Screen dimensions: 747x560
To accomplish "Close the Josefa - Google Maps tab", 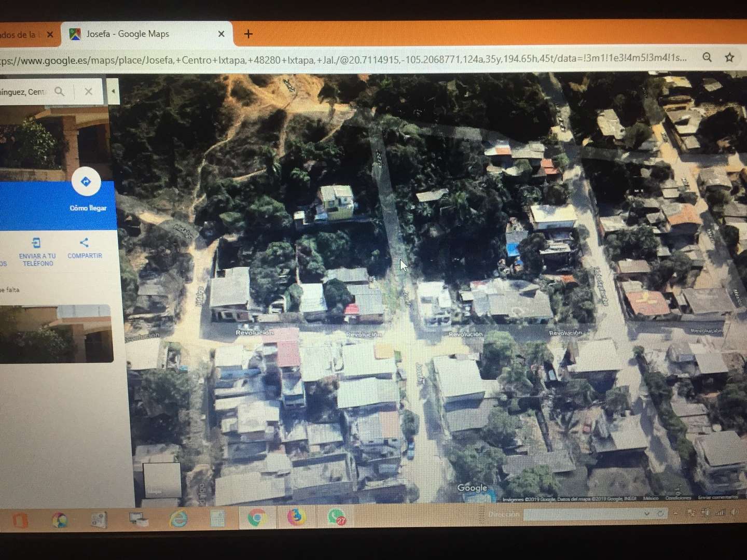I will point(221,34).
